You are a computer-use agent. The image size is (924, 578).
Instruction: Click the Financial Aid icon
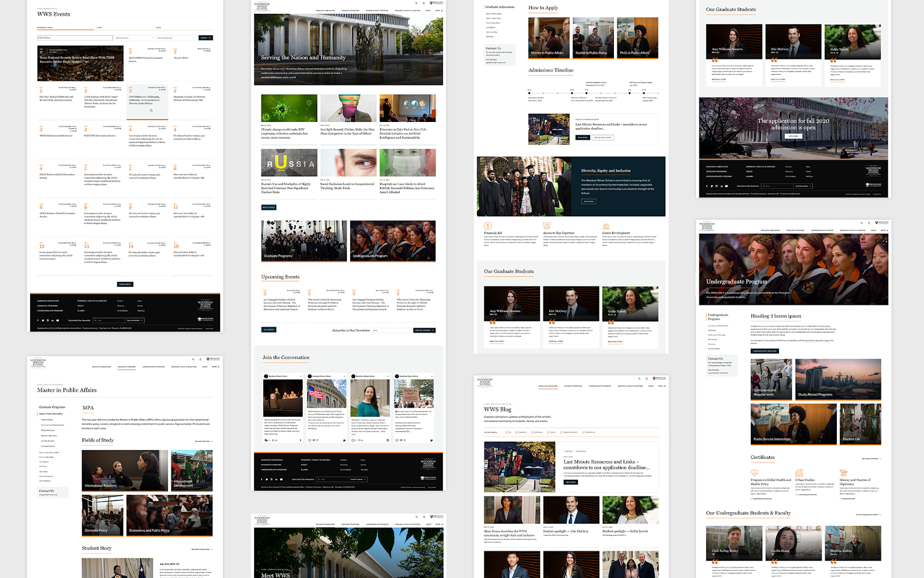pos(488,226)
